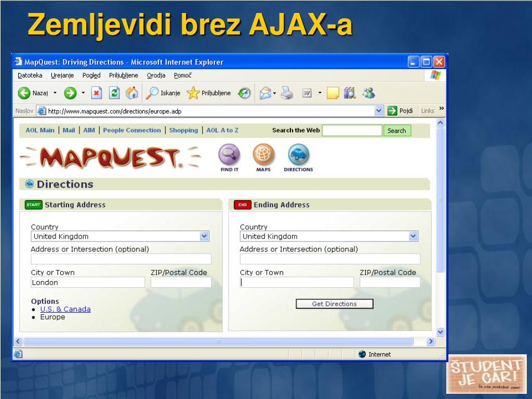Click the Edit with Word icon

[307, 93]
